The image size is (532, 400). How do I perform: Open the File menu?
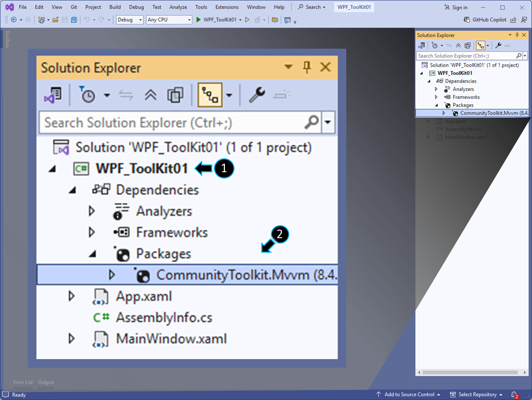[23, 7]
